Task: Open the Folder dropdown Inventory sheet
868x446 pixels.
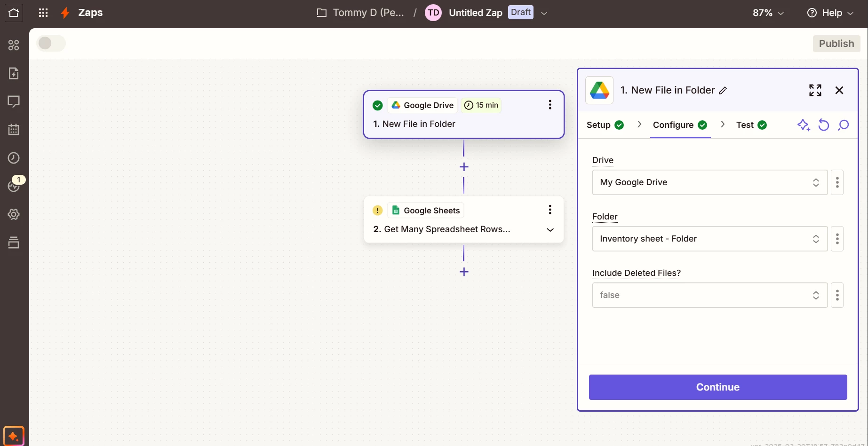Action: click(x=710, y=239)
